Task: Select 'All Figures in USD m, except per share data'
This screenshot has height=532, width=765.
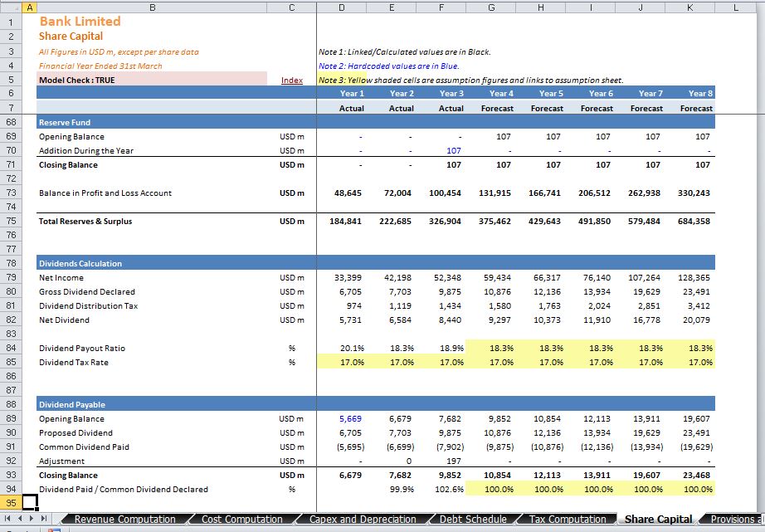Action: [119, 51]
